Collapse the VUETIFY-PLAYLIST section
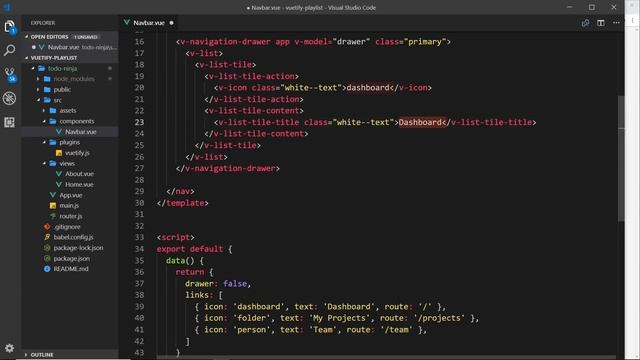This screenshot has height=360, width=640. tap(27, 58)
